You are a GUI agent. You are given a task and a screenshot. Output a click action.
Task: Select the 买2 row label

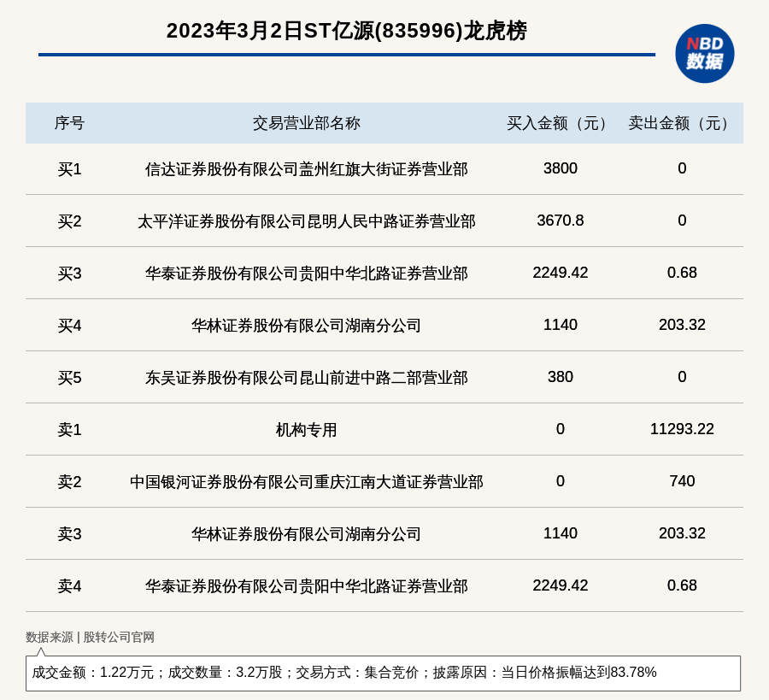69,221
